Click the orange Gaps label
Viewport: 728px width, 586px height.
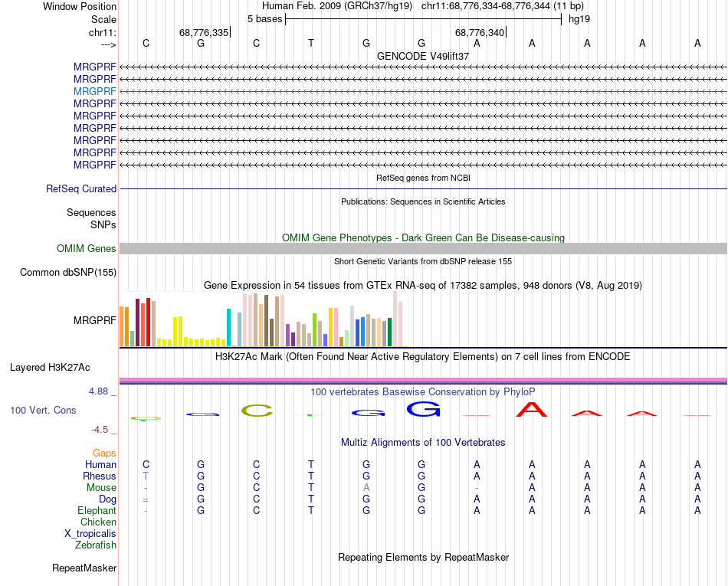pos(104,453)
